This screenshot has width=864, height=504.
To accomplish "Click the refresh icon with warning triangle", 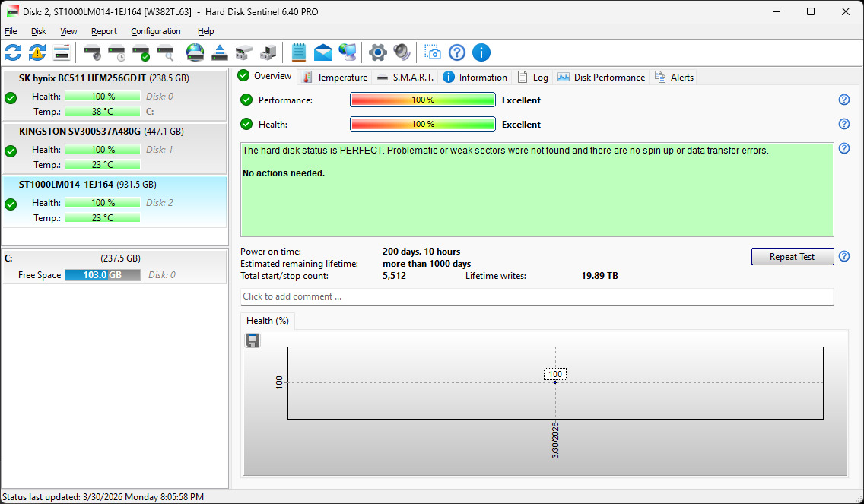I will click(37, 53).
